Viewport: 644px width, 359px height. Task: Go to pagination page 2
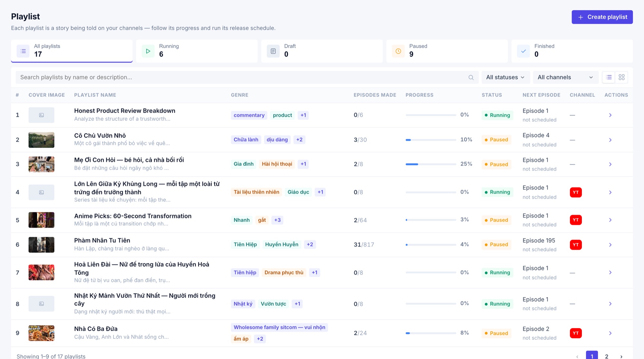[607, 356]
